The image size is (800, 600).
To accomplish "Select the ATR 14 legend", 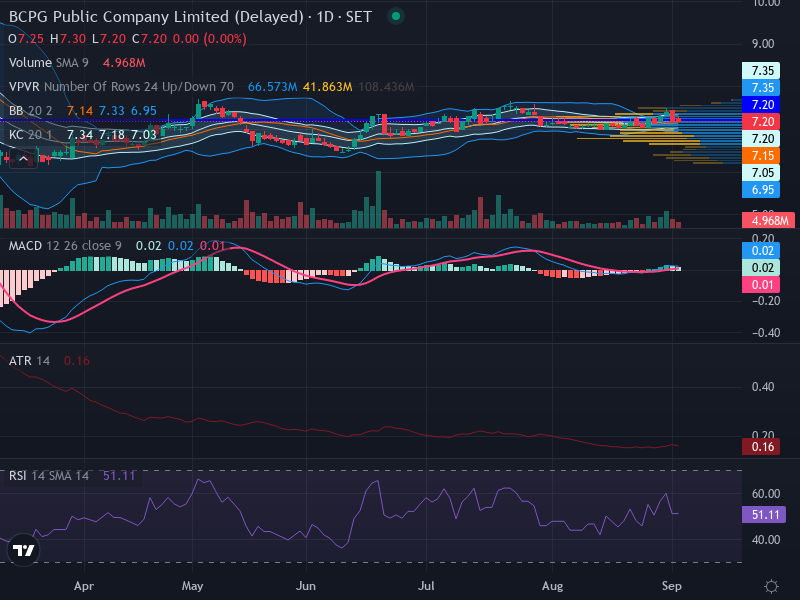I will click(x=29, y=361).
